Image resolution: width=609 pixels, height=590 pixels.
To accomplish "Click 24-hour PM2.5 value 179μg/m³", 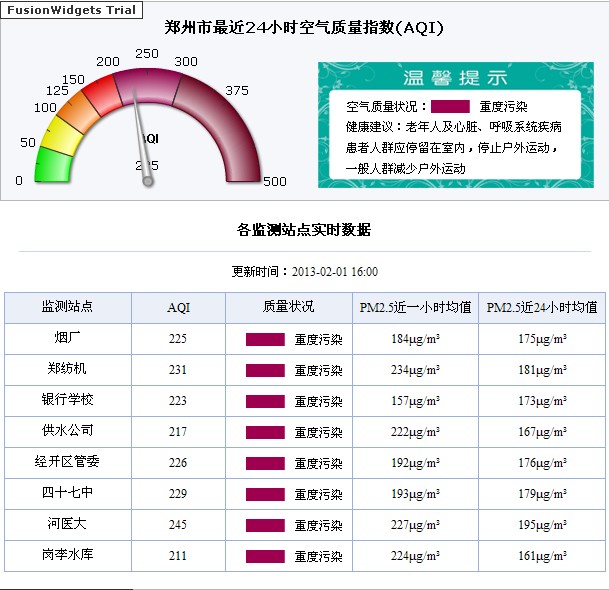I will (542, 494).
